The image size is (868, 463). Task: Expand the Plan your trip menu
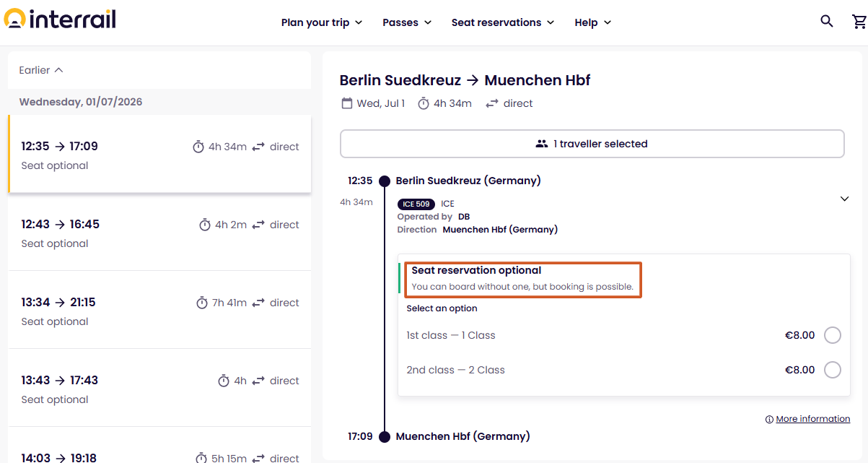[322, 22]
